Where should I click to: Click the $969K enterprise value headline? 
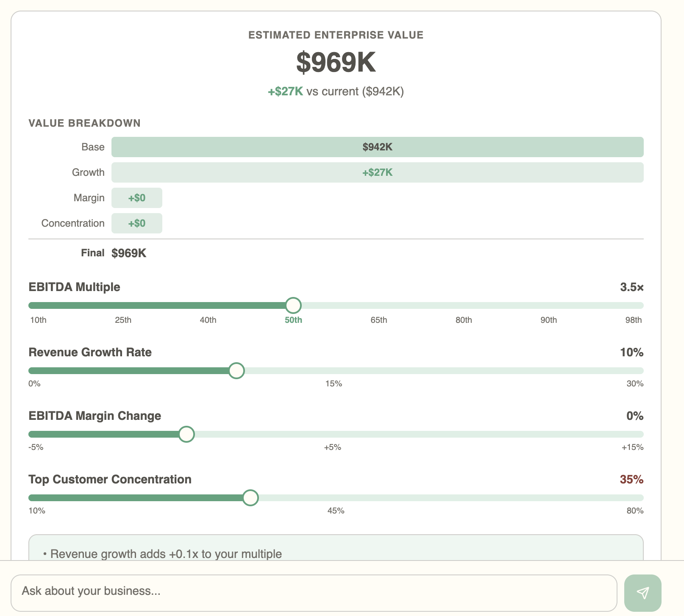(336, 62)
